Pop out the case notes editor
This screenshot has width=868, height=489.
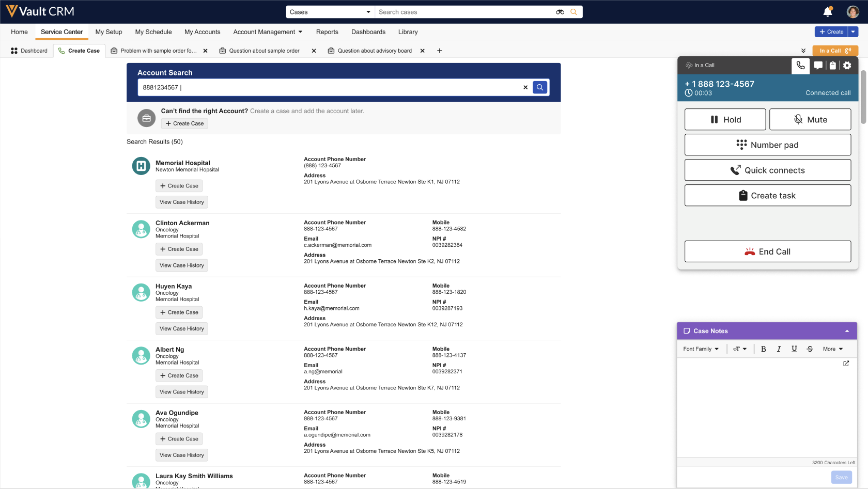click(x=846, y=364)
